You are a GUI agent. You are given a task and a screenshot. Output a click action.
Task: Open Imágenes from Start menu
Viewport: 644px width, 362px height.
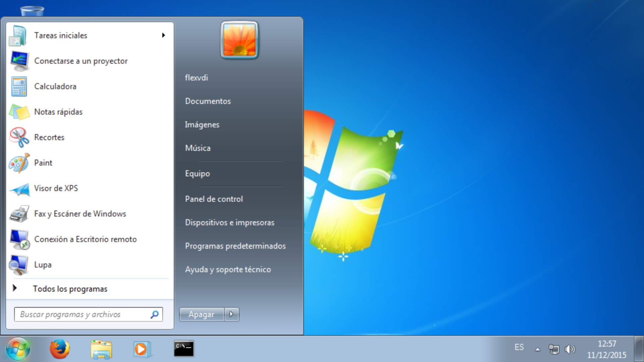(x=202, y=125)
